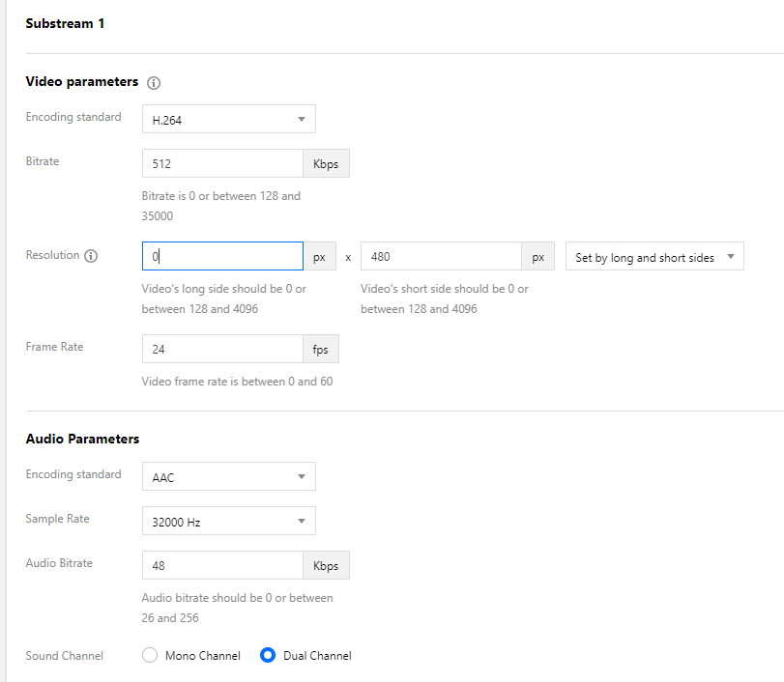Click the Kbps unit label beside video Bitrate
784x682 pixels.
(x=326, y=163)
